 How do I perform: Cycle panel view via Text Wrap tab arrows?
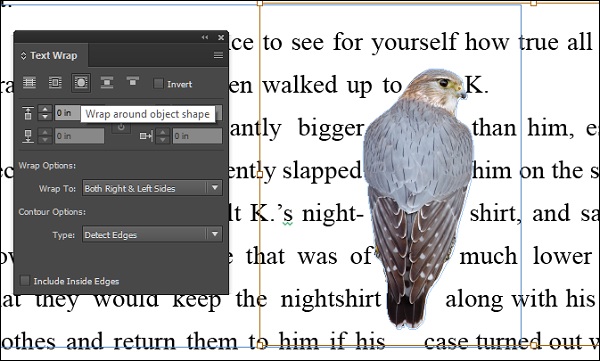coord(23,56)
